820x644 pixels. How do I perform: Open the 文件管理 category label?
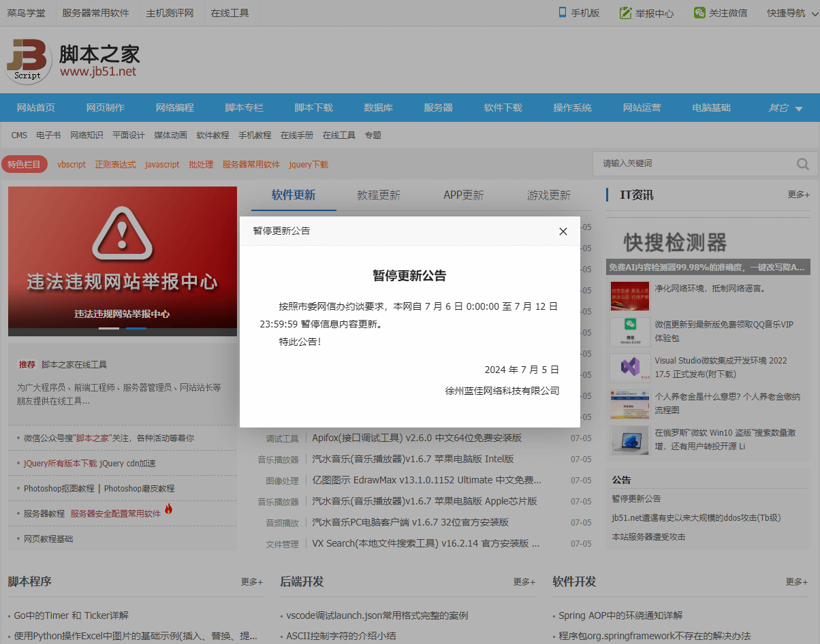(x=282, y=545)
